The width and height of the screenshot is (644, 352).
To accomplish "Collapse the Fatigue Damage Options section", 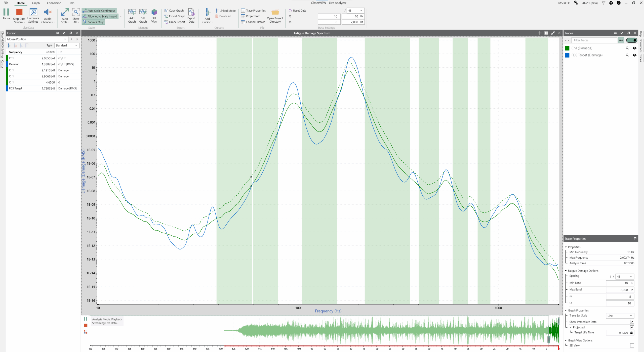I will tap(566, 271).
